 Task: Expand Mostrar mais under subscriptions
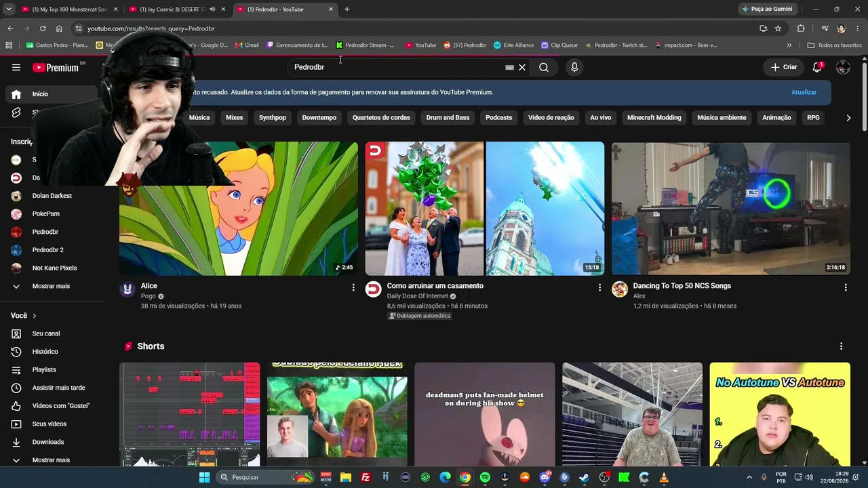point(52,286)
